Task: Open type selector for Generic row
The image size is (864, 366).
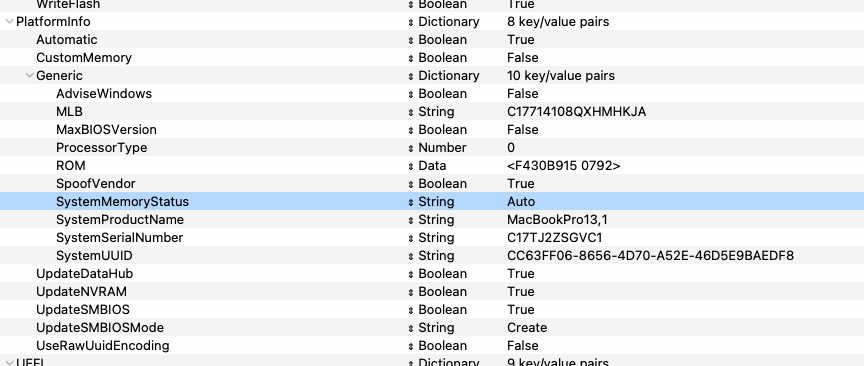Action: click(411, 76)
